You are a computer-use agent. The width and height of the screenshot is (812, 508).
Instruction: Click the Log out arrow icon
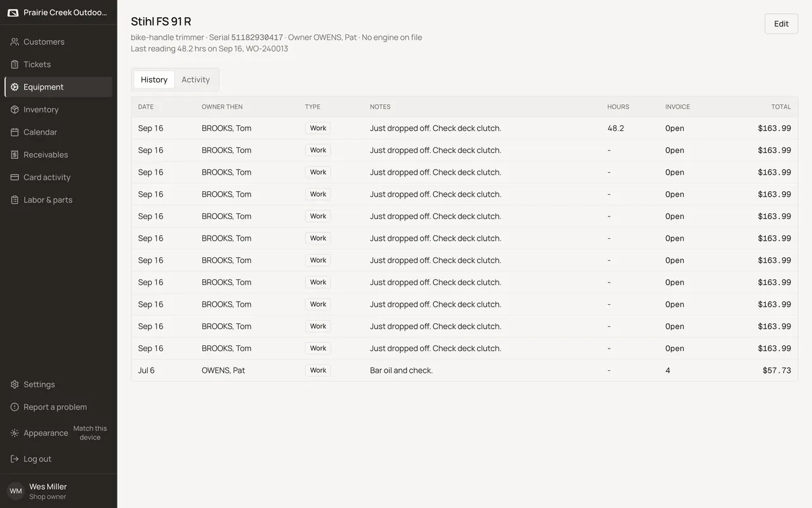[x=15, y=459]
